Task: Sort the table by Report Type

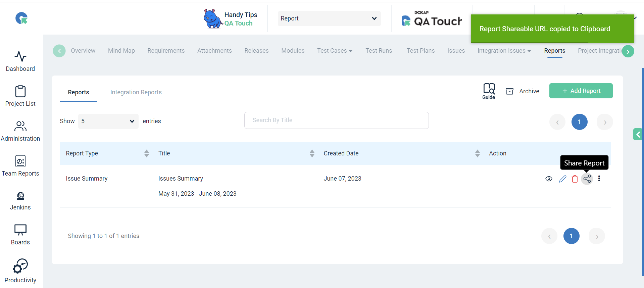Action: pos(147,153)
